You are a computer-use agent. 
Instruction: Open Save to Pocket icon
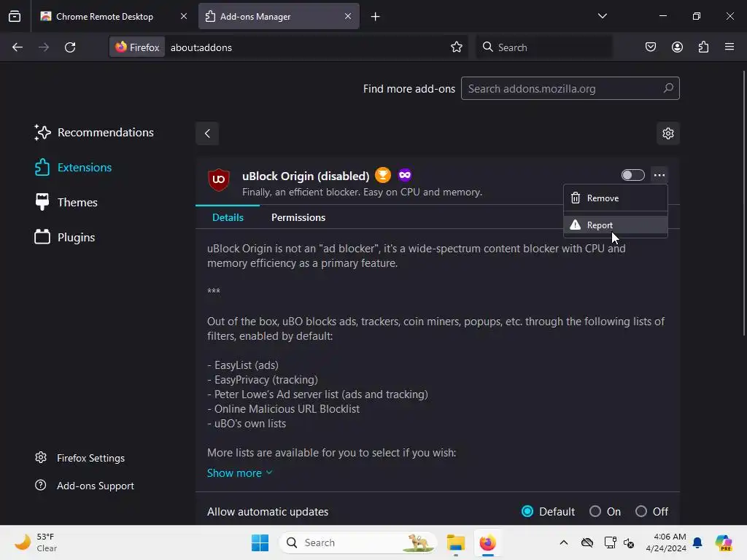[x=650, y=47]
